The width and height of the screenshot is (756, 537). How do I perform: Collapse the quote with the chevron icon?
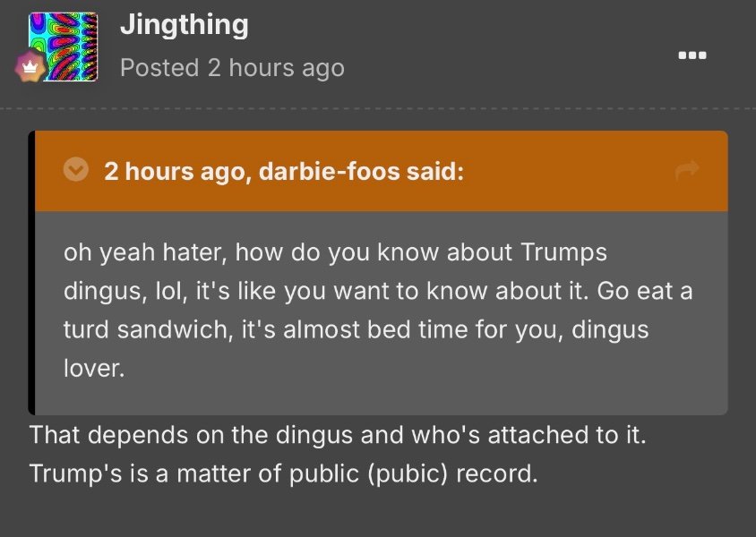point(76,169)
